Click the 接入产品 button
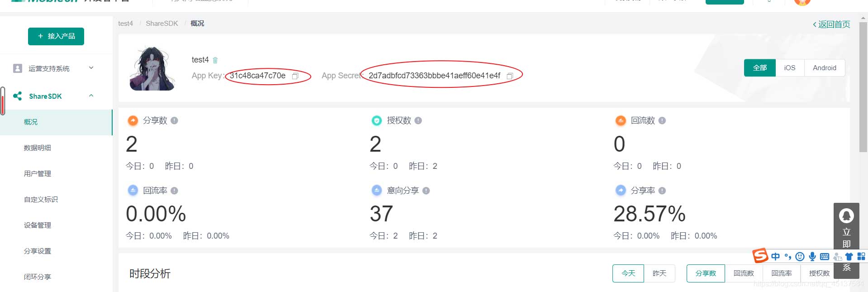 tap(56, 36)
